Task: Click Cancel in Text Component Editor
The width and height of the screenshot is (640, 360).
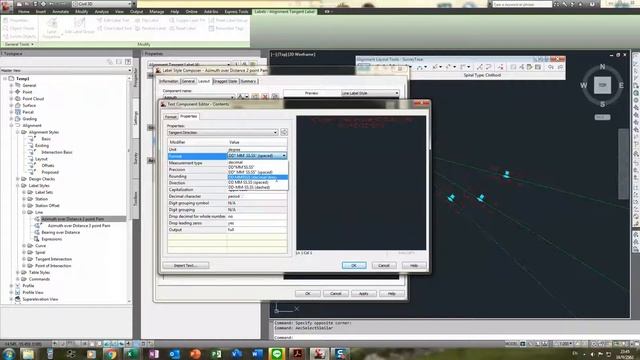Action: [384, 265]
